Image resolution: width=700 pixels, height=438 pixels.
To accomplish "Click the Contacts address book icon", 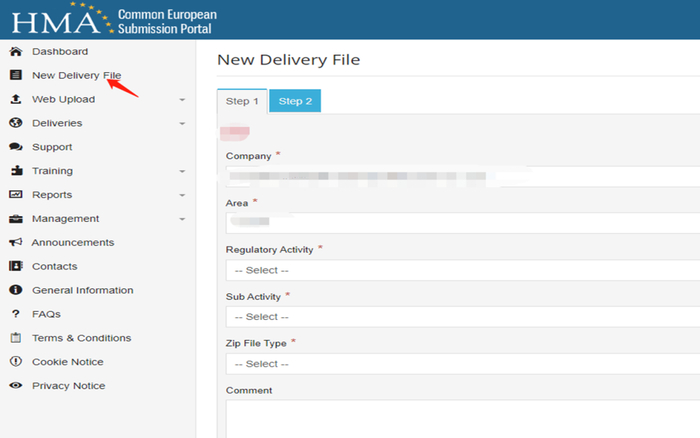I will tap(15, 267).
